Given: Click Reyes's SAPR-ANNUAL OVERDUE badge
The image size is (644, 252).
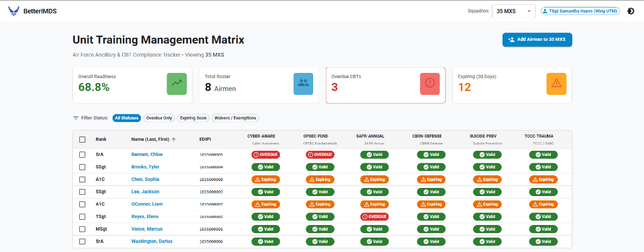Looking at the screenshot, I should tap(375, 217).
